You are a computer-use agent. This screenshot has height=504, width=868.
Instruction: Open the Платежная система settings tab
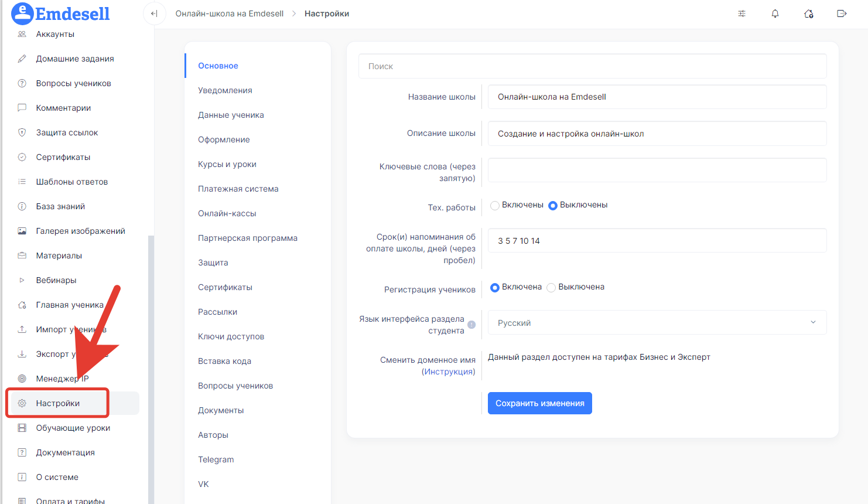(x=238, y=189)
